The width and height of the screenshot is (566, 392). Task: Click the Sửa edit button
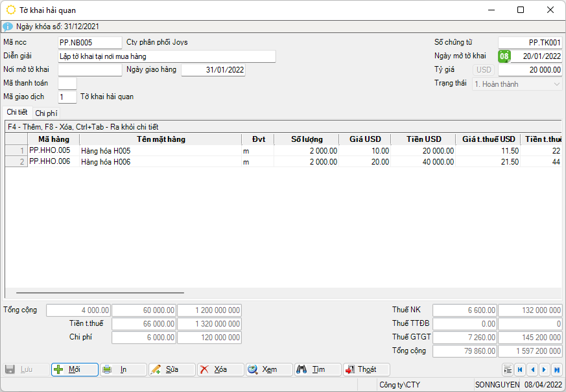point(172,369)
